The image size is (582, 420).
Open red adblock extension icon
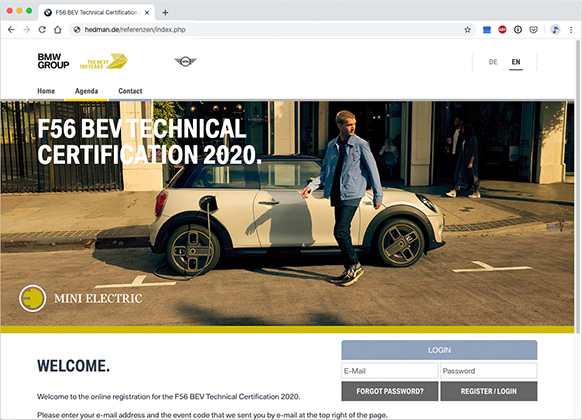pos(502,30)
